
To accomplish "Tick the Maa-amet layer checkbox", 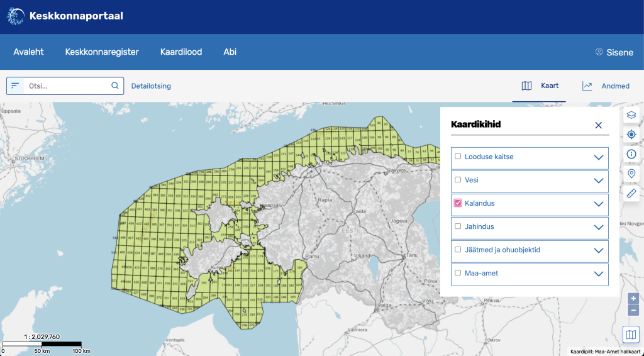I will tap(458, 272).
